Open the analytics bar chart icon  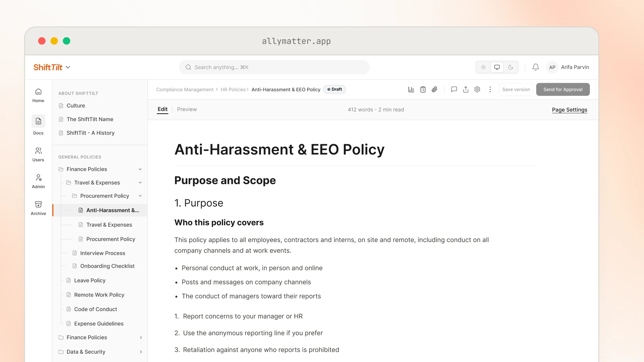(411, 89)
